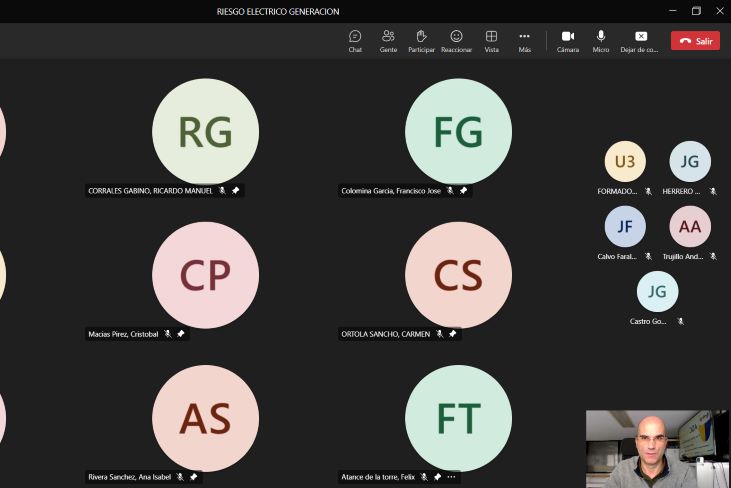Click name label Macias Pirez, Cristobal
Screen dimensions: 731x488
coord(123,334)
